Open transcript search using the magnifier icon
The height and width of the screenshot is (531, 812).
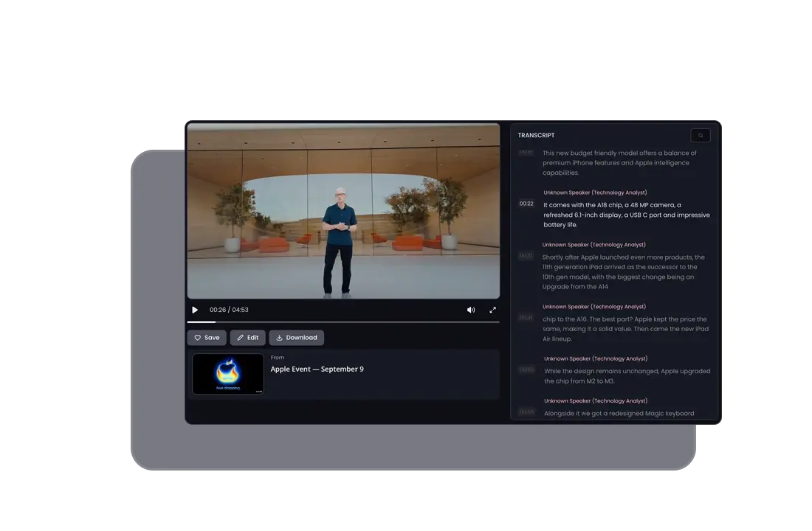(x=701, y=136)
